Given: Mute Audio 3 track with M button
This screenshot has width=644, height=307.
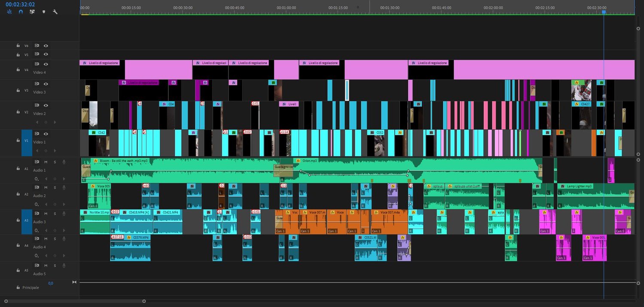Looking at the screenshot, I should click(46, 214).
